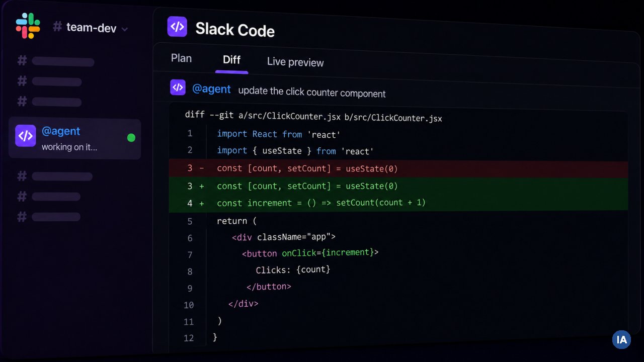This screenshot has width=644, height=362.
Task: Click the 'Clicks: {count}' line
Action: click(x=293, y=269)
